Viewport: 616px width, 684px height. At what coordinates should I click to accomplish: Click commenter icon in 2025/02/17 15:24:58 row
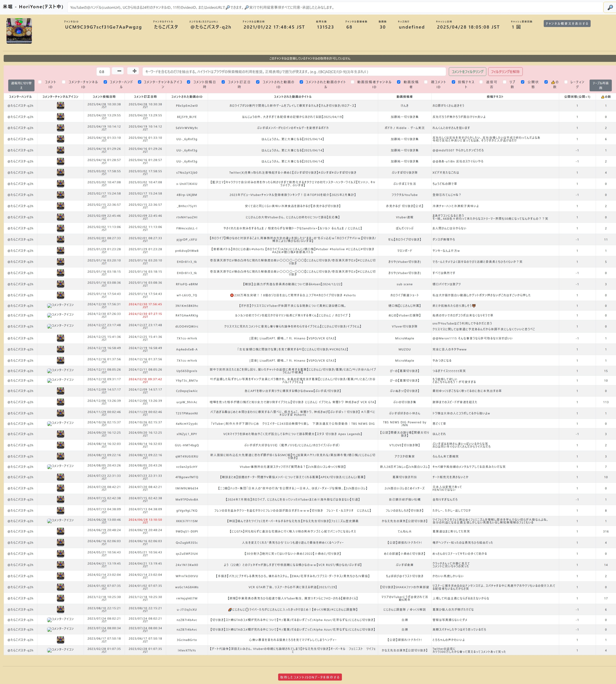point(61,195)
